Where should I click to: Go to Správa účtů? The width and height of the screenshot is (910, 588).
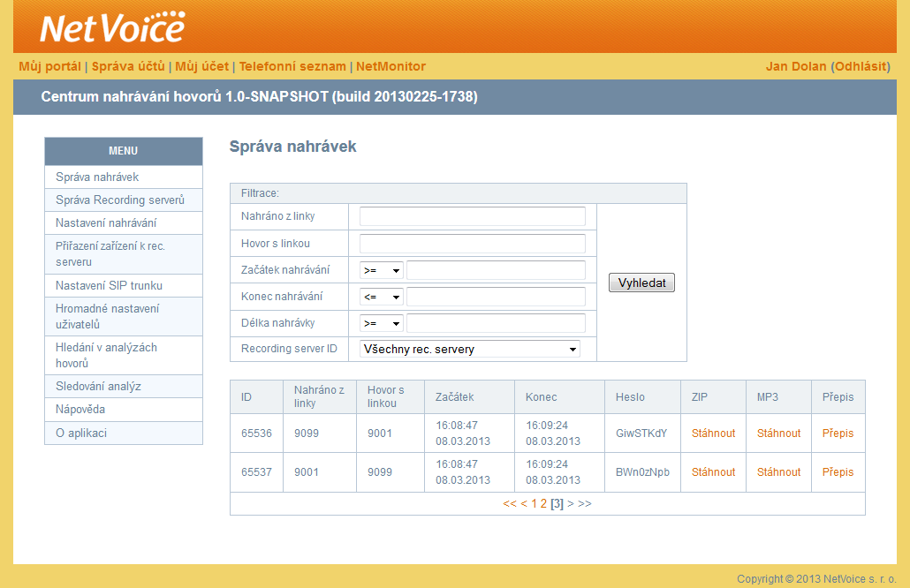(128, 67)
